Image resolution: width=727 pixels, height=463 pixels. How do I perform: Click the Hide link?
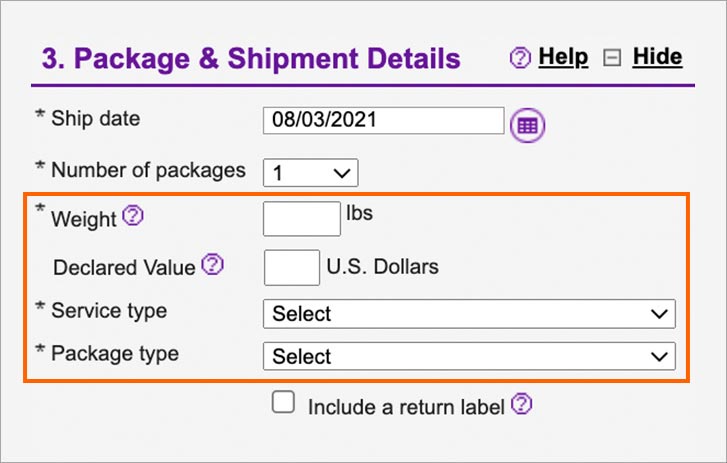(x=657, y=57)
